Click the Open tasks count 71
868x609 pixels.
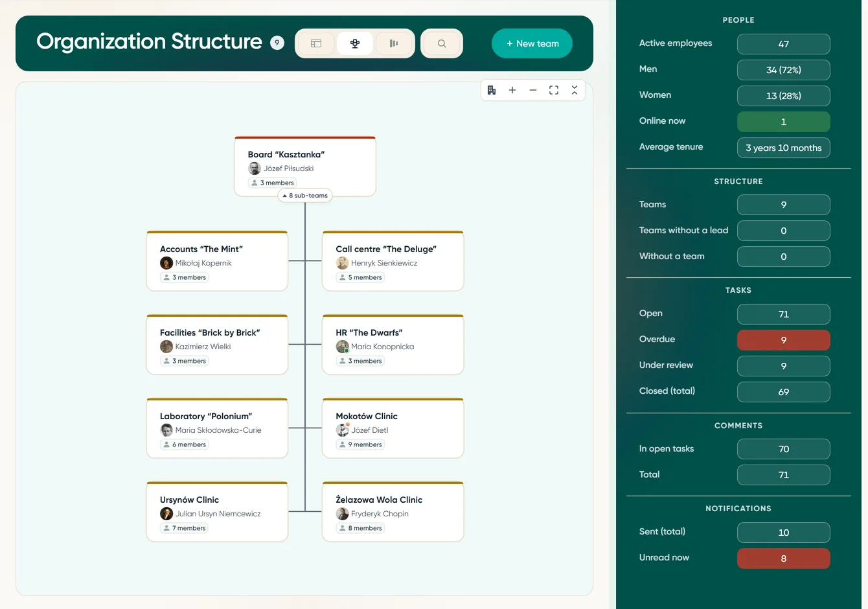click(784, 314)
